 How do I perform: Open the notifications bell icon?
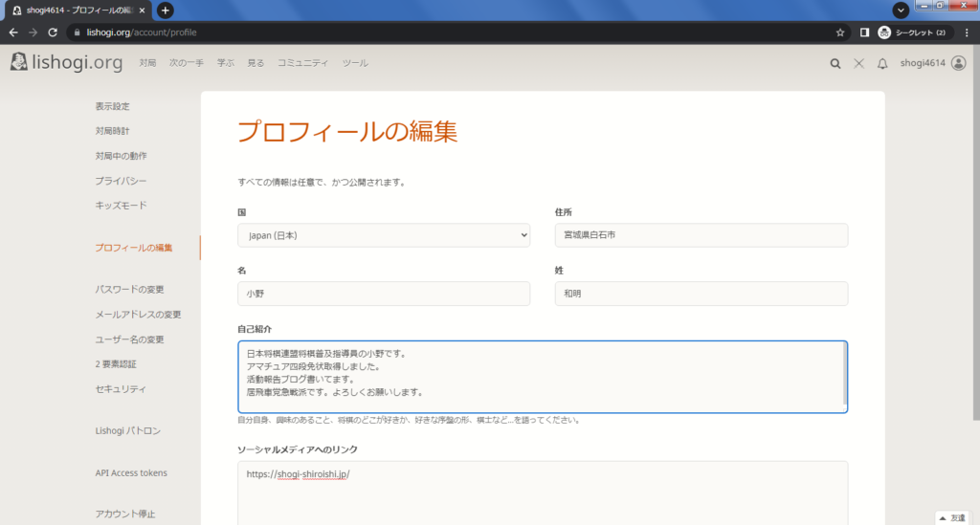882,63
